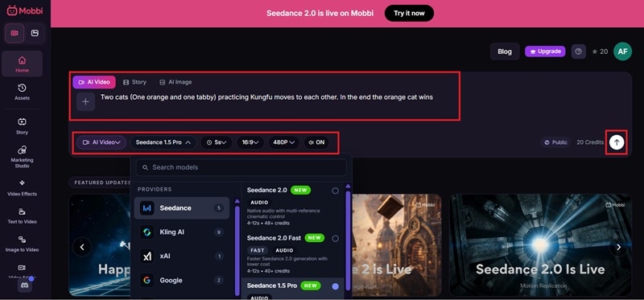The height and width of the screenshot is (300, 644).
Task: Open Image to Video in the sidebar
Action: point(23,244)
